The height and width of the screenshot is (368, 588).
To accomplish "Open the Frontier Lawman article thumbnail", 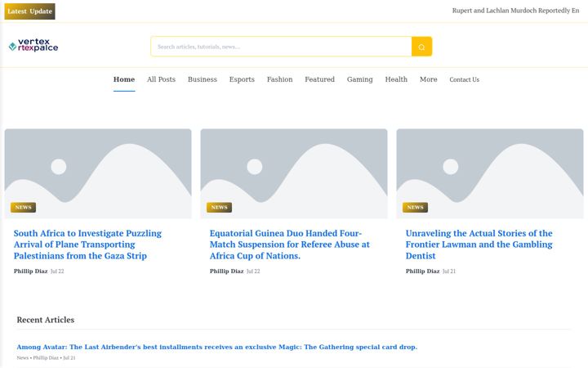I will (x=490, y=173).
